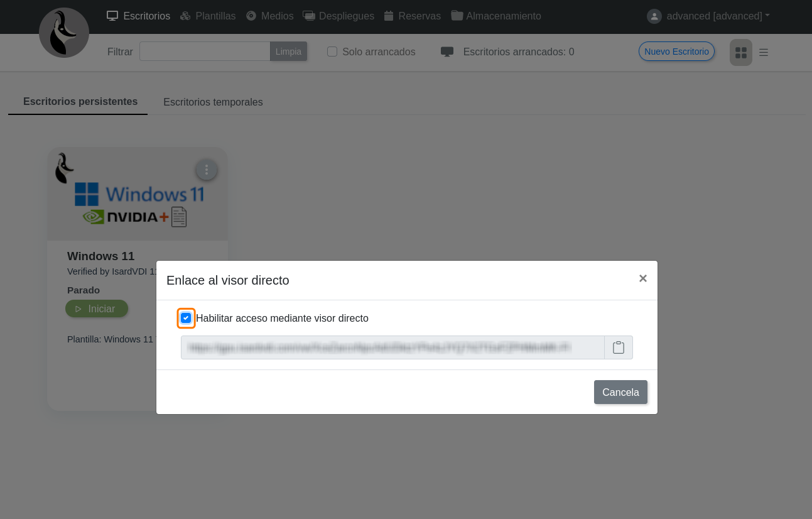Click the started desktops monitor icon
This screenshot has height=519, width=812.
(447, 52)
